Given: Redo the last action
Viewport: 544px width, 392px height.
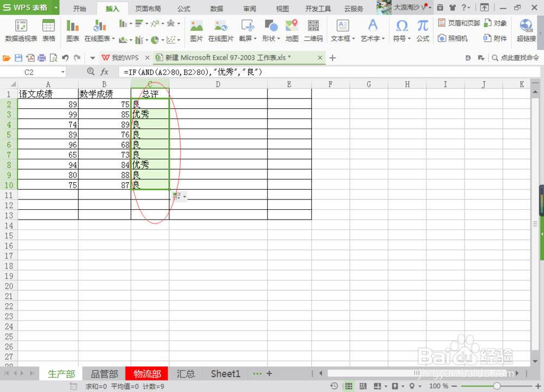Looking at the screenshot, I should click(x=77, y=58).
